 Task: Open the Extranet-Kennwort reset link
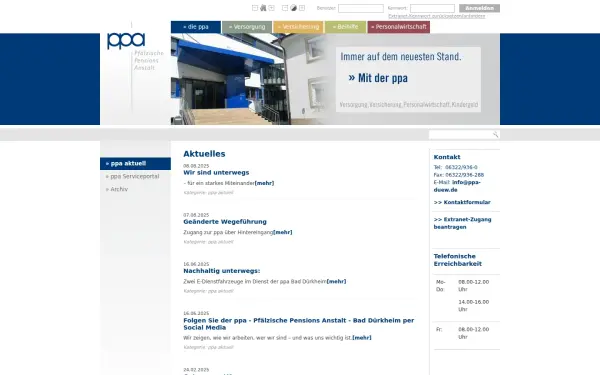(x=437, y=16)
